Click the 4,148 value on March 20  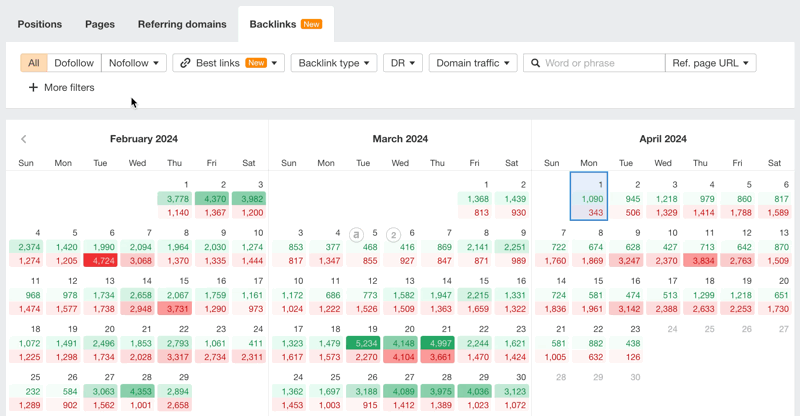pos(401,343)
